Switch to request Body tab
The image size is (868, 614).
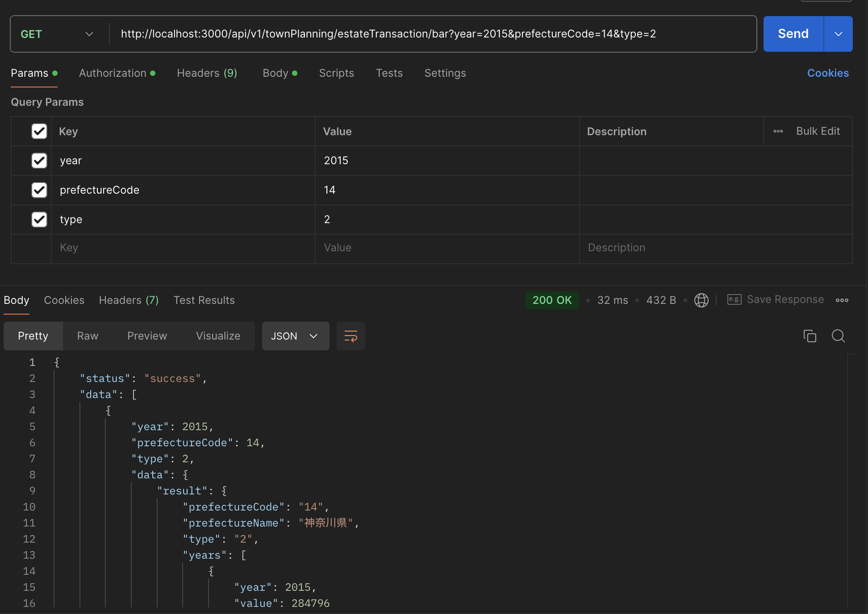280,73
